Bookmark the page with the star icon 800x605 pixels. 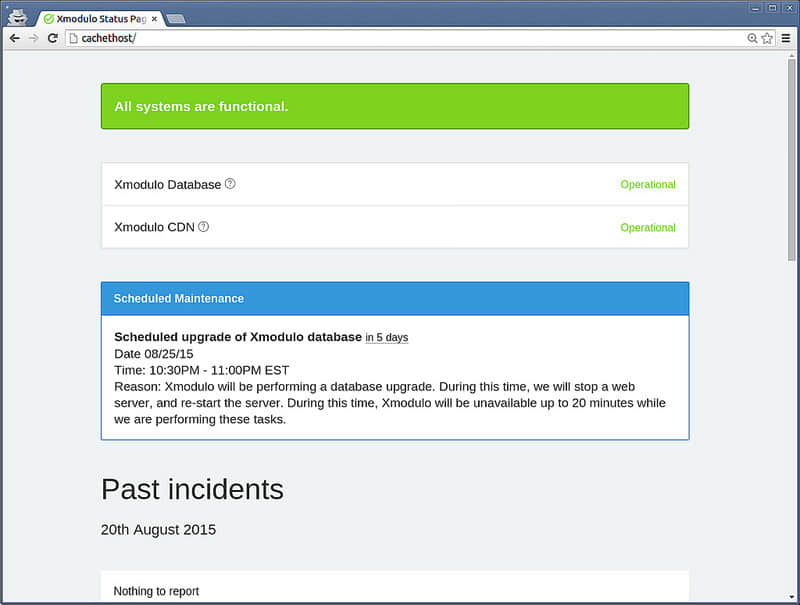(x=767, y=38)
